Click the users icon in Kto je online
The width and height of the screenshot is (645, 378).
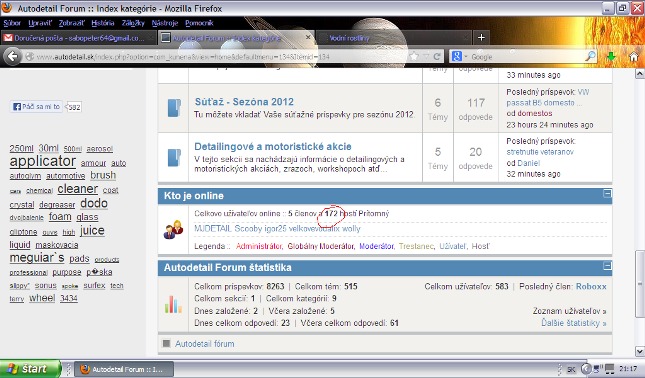(x=173, y=230)
